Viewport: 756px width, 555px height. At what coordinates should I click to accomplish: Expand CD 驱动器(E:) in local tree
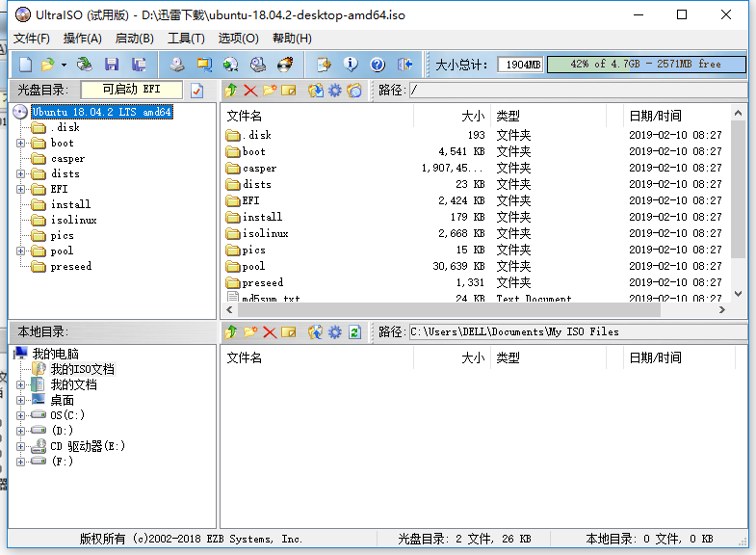[x=21, y=446]
